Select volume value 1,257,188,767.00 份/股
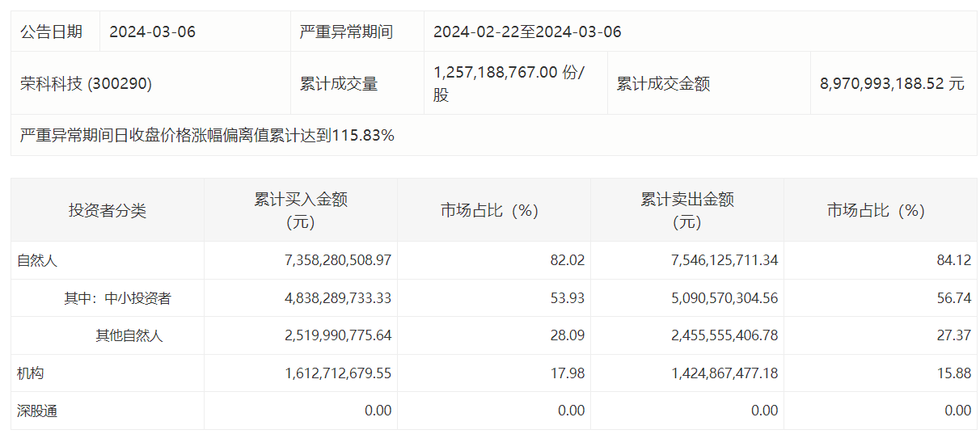This screenshot has width=980, height=434. pos(509,83)
